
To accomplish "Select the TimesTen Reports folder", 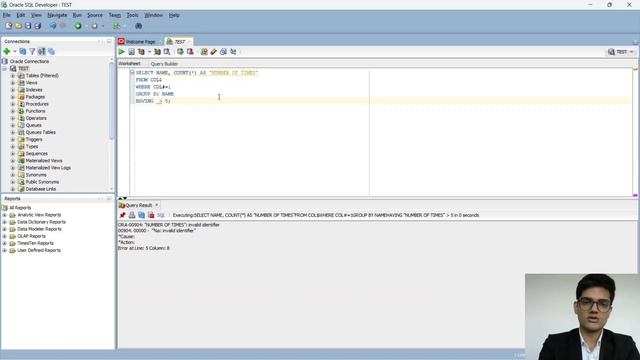I will (x=35, y=243).
